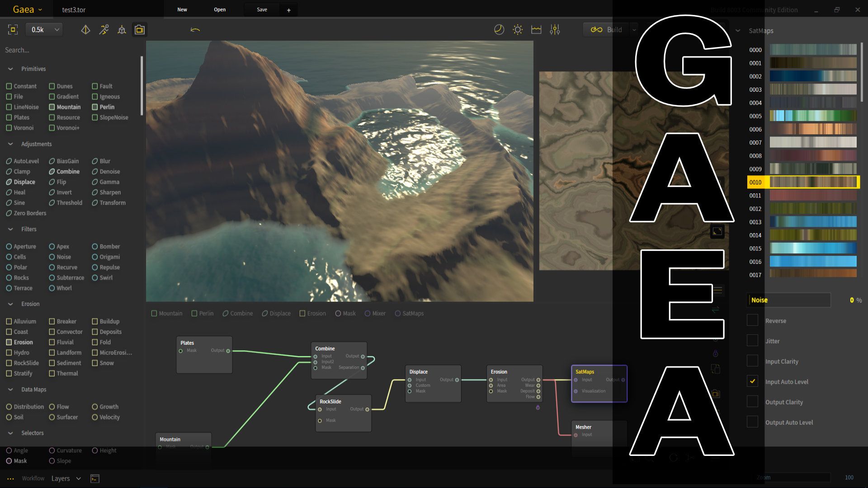Add the Thermal erosion node
The image size is (868, 488).
(63, 374)
